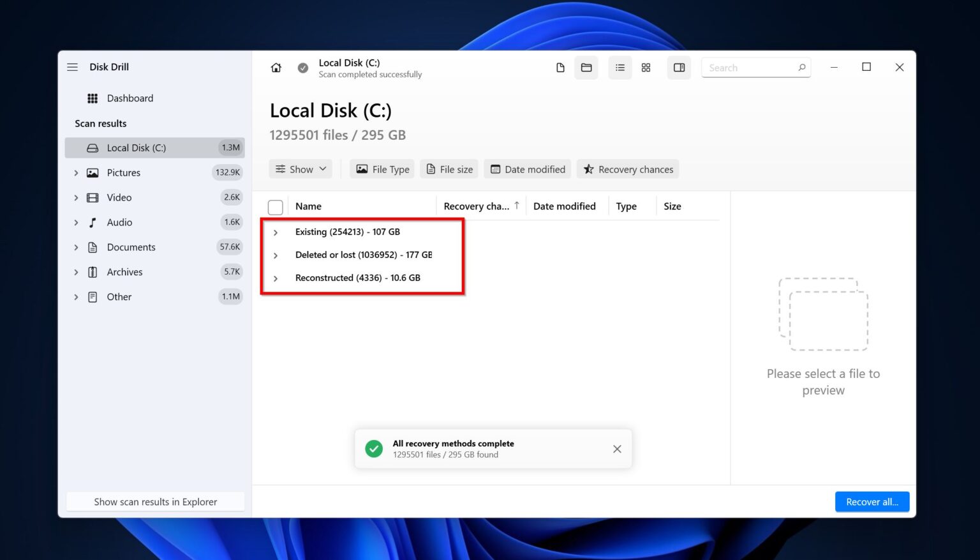Dismiss the recovery complete notification
980x560 pixels.
click(616, 448)
